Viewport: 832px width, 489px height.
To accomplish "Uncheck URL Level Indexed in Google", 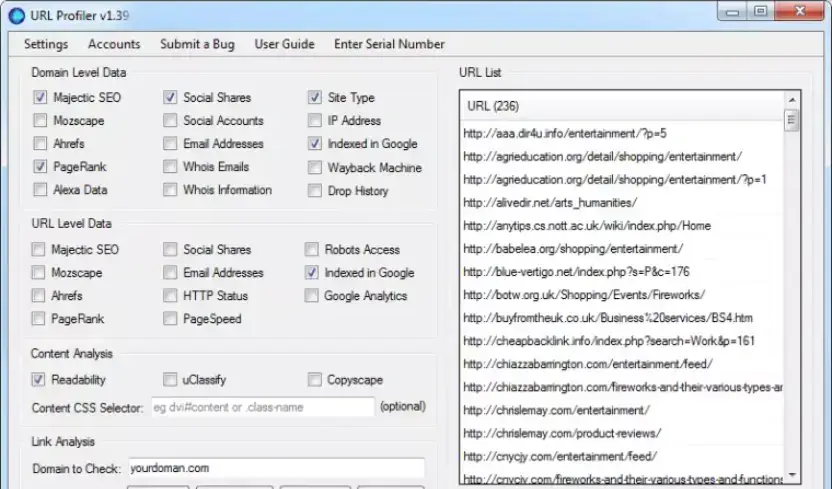I will (311, 273).
